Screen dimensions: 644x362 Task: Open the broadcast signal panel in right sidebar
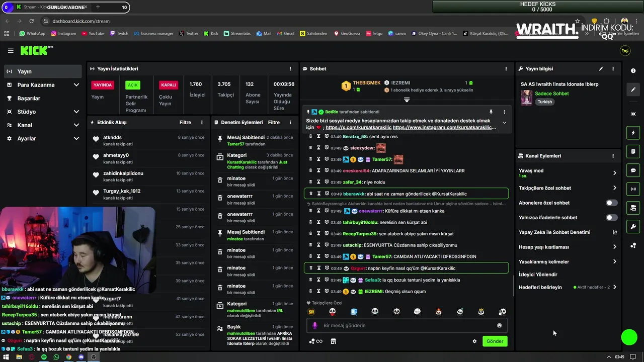point(633,189)
